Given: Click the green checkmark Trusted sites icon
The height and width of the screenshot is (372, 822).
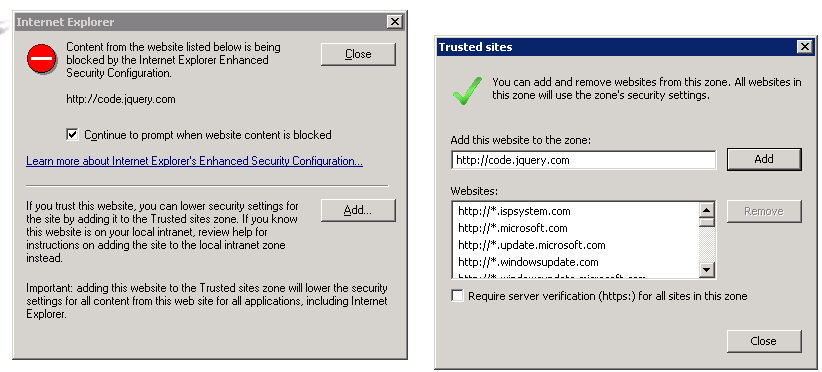Looking at the screenshot, I should click(467, 90).
